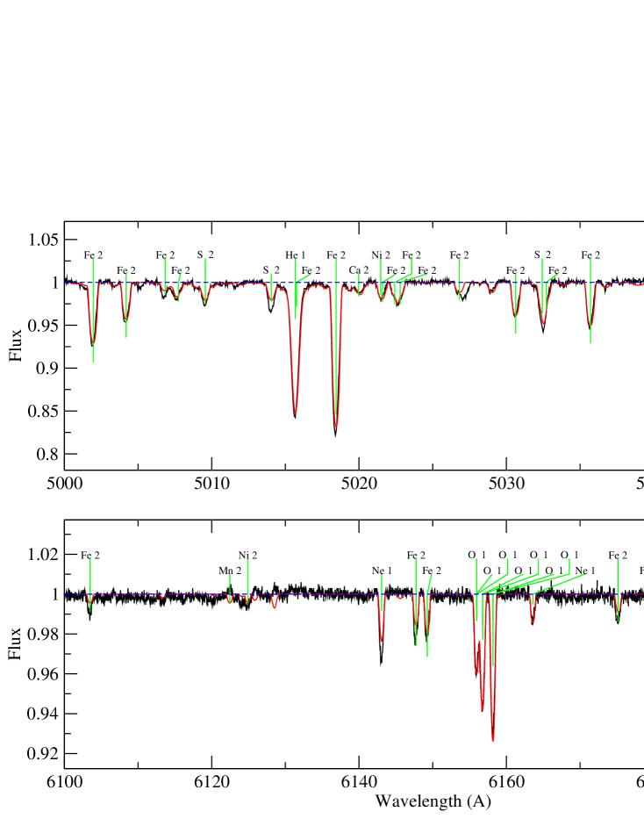Click the 6120 wavelength tick label
Screen dimensions: 644x833
pyautogui.click(x=211, y=782)
